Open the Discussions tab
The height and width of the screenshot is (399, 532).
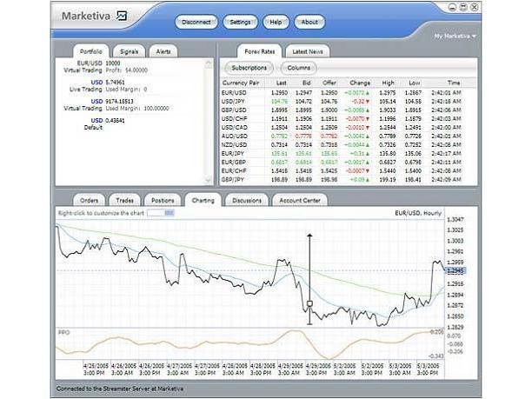tap(247, 201)
